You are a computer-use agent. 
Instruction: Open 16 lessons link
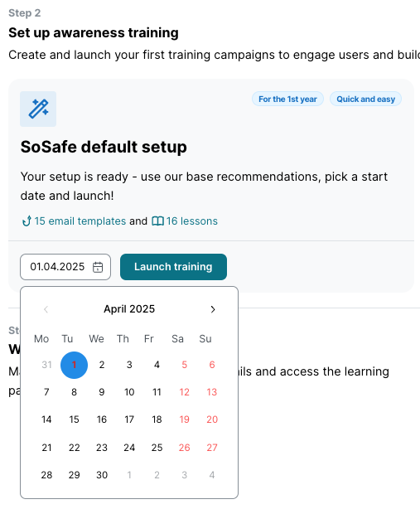coord(191,221)
